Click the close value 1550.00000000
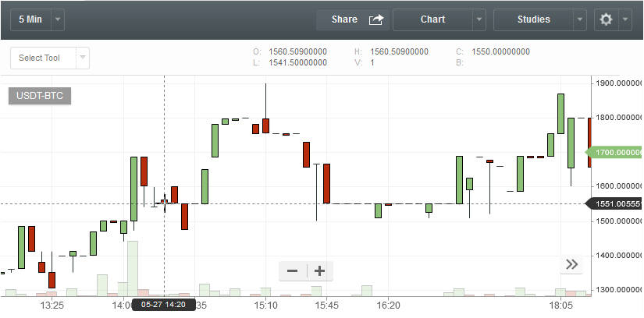Image resolution: width=644 pixels, height=318 pixels. pos(500,51)
